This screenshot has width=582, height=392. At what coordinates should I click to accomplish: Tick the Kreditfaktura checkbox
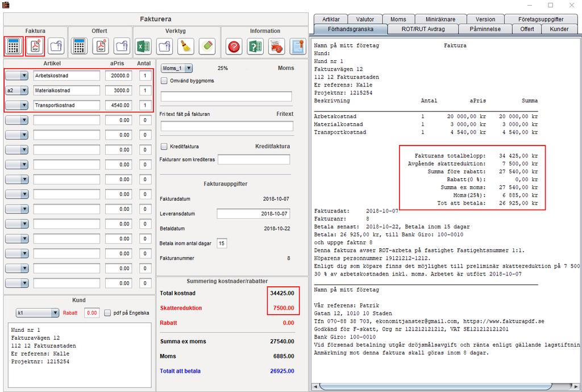(164, 147)
